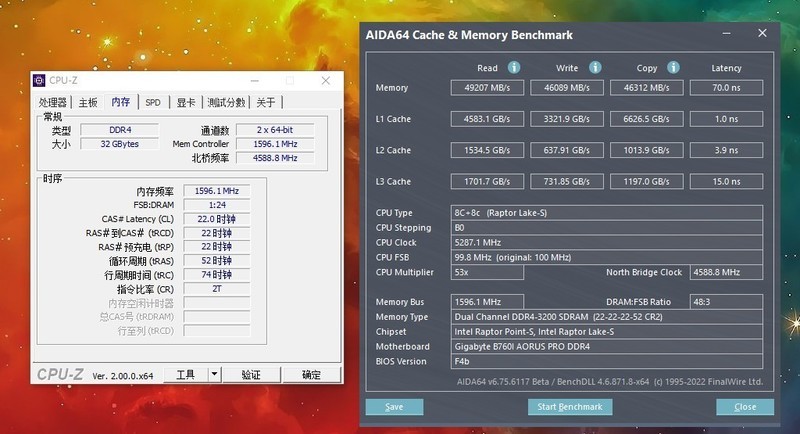800x434 pixels.
Task: Click the BIOS Version value F4b
Action: (x=607, y=361)
